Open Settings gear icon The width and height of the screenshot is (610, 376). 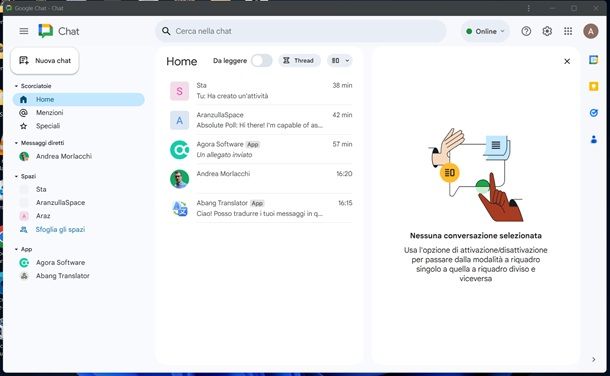(x=547, y=31)
